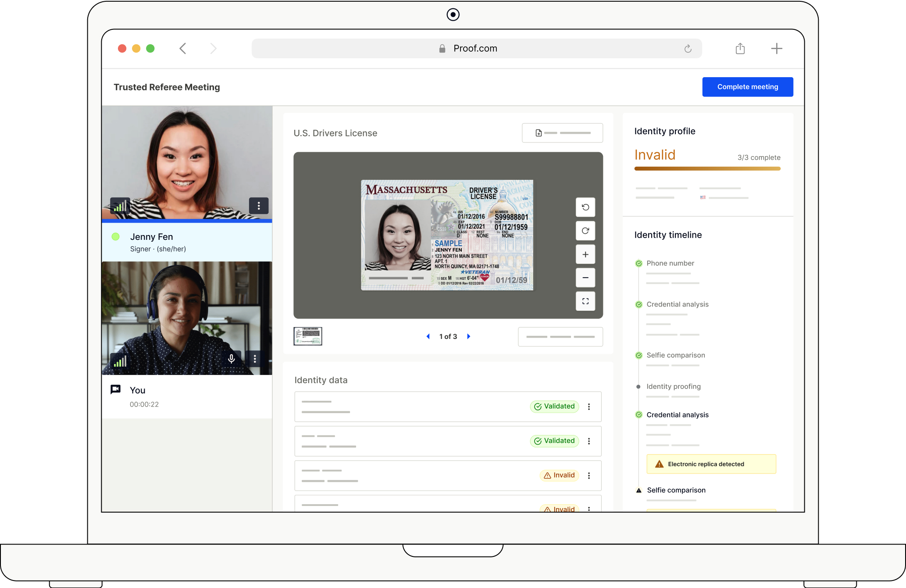Go to the next document page

coord(469,336)
